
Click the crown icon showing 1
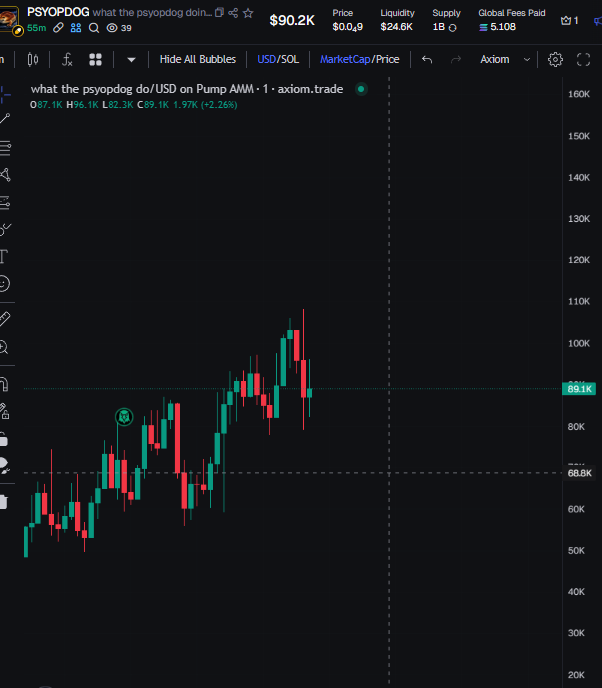(570, 20)
